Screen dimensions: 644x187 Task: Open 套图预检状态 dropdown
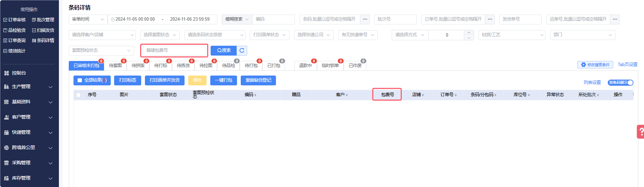pos(101,50)
